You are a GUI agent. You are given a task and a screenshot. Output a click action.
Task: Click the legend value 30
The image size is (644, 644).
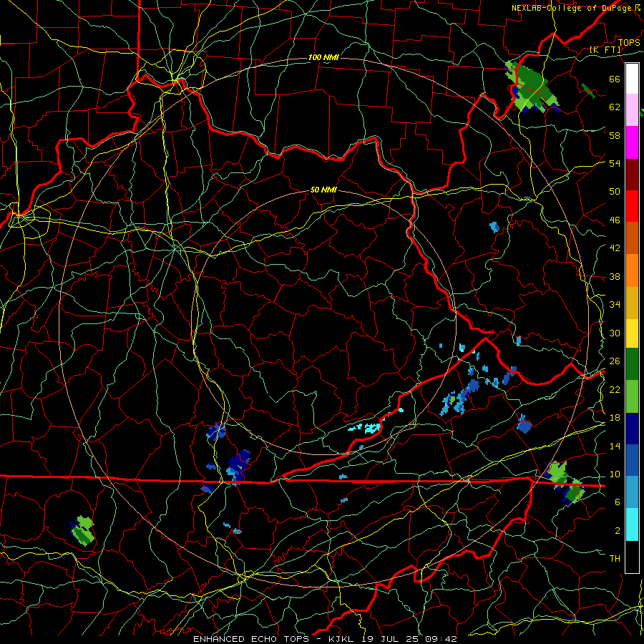pos(615,333)
